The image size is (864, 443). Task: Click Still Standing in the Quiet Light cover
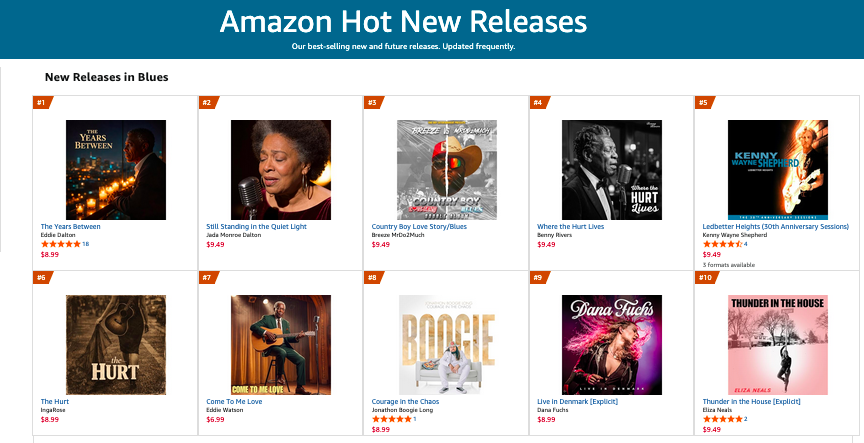click(x=281, y=170)
